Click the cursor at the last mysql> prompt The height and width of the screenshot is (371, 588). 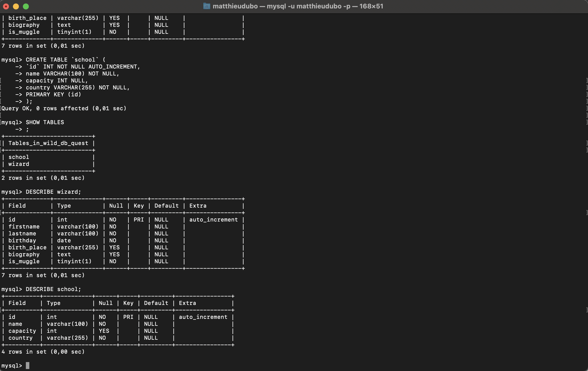tap(28, 366)
